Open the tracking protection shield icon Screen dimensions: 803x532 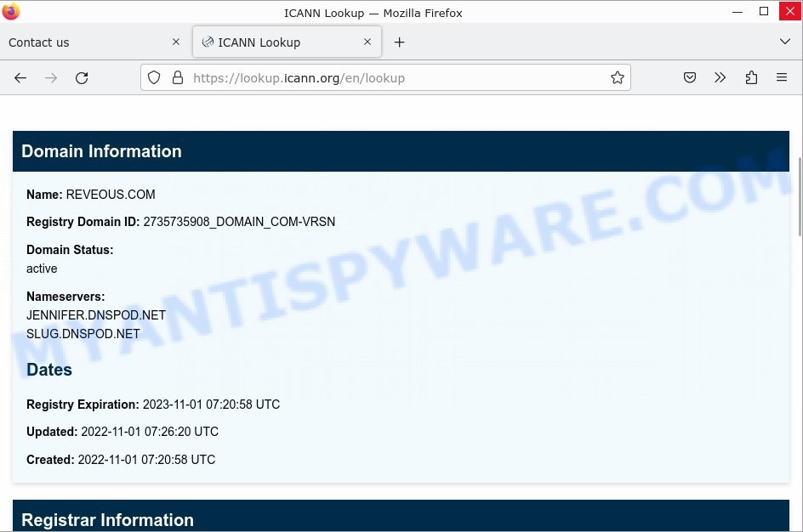pyautogui.click(x=154, y=77)
